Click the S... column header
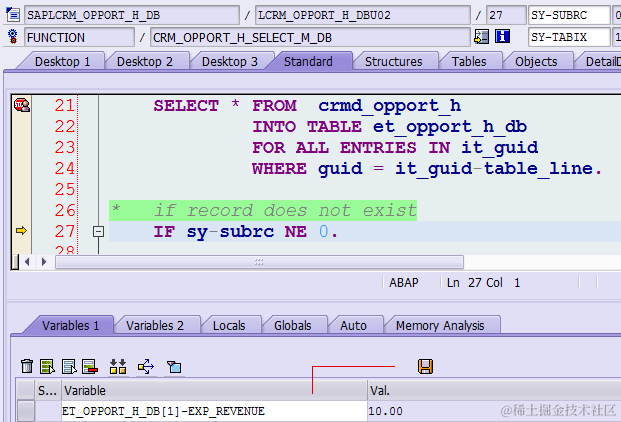 pos(48,391)
